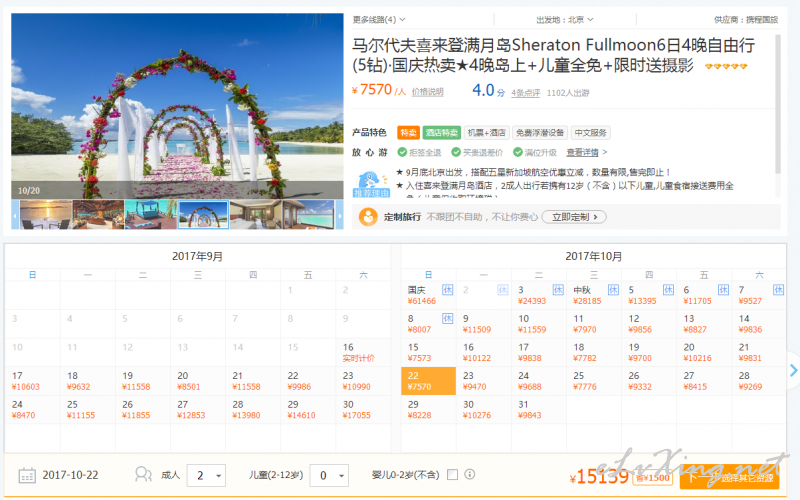Image resolution: width=800 pixels, height=500 pixels.
Task: Click the 买贵退差价 check icon
Action: tap(456, 152)
